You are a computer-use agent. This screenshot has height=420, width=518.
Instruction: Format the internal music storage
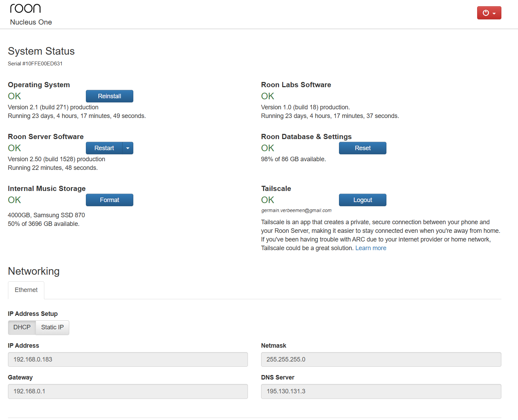pyautogui.click(x=109, y=200)
